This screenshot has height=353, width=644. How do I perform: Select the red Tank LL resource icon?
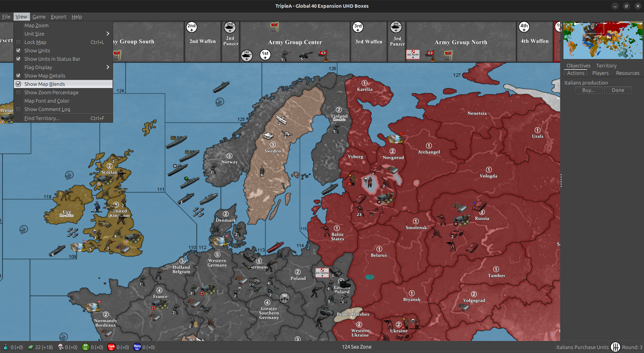(111, 347)
